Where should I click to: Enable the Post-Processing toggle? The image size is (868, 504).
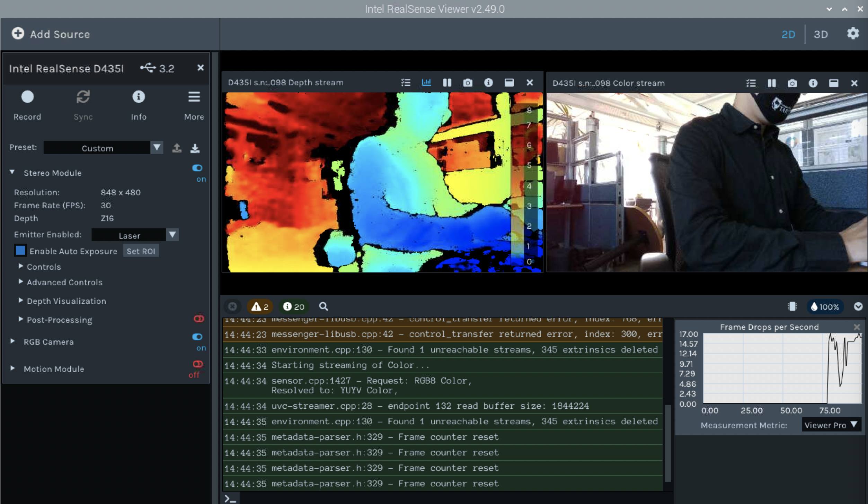pyautogui.click(x=199, y=319)
